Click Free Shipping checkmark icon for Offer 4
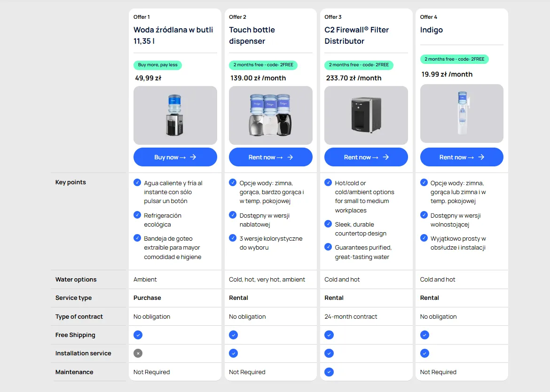This screenshot has width=550, height=392. pyautogui.click(x=424, y=335)
